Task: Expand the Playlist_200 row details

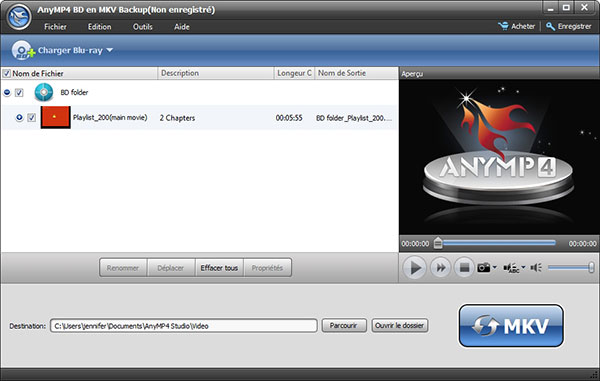Action: click(x=19, y=117)
